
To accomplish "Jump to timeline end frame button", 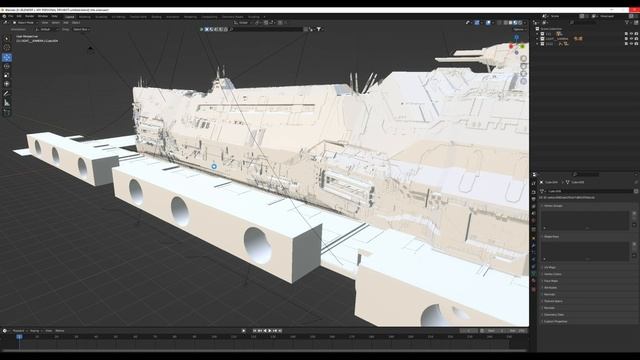I will 280,331.
